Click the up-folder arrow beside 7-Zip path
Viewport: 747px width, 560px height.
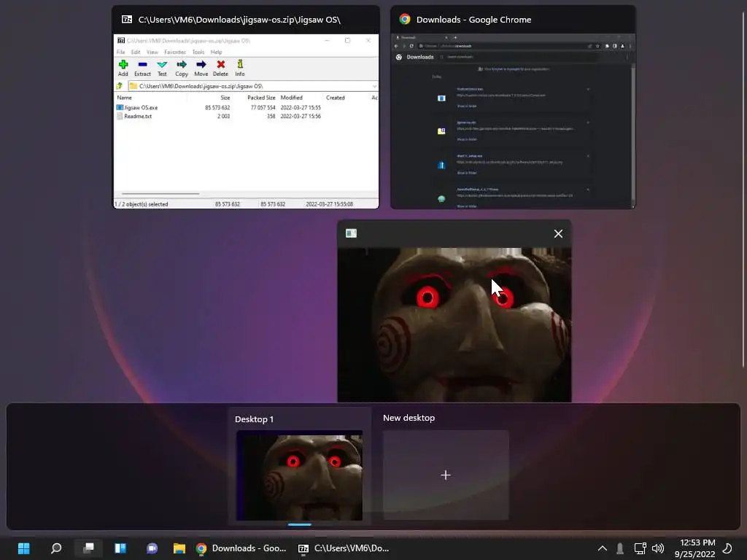click(120, 86)
